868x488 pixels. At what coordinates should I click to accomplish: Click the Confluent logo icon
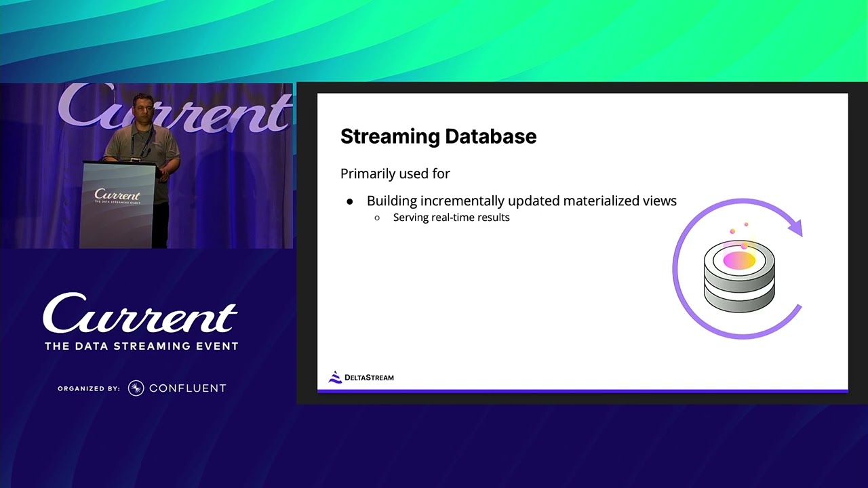[x=136, y=388]
